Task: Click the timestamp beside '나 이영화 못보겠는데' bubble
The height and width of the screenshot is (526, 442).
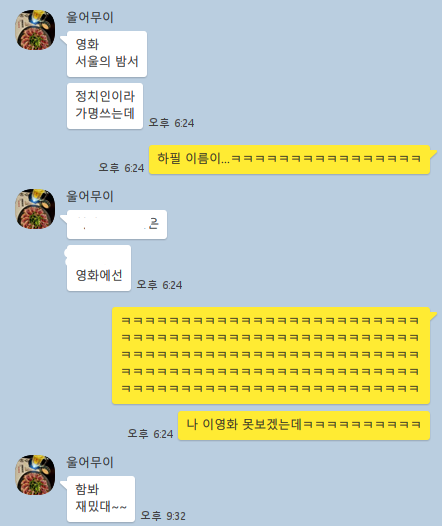Action: point(150,434)
